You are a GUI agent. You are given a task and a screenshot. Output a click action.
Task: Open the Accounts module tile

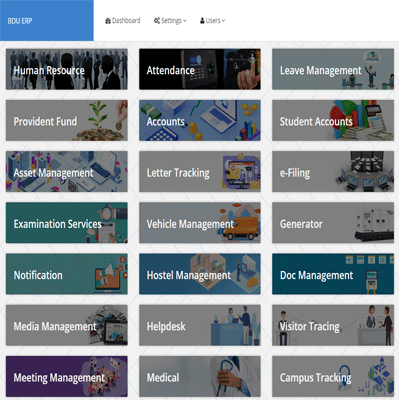click(200, 120)
